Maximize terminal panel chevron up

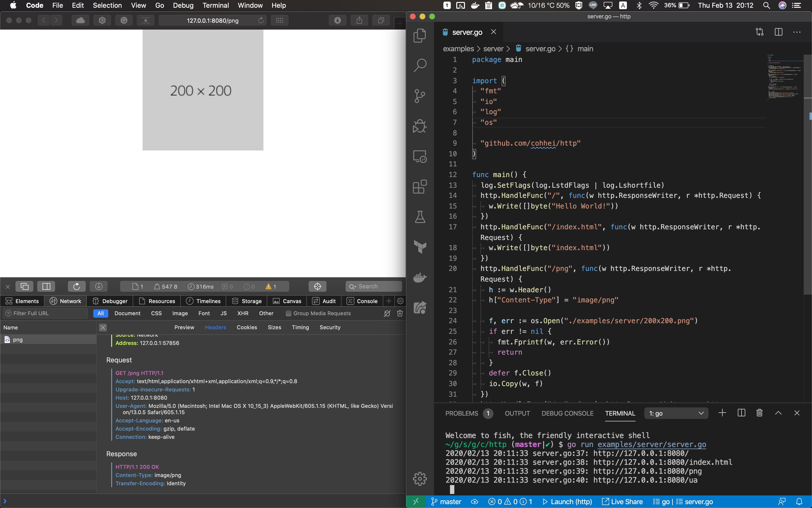click(x=778, y=413)
